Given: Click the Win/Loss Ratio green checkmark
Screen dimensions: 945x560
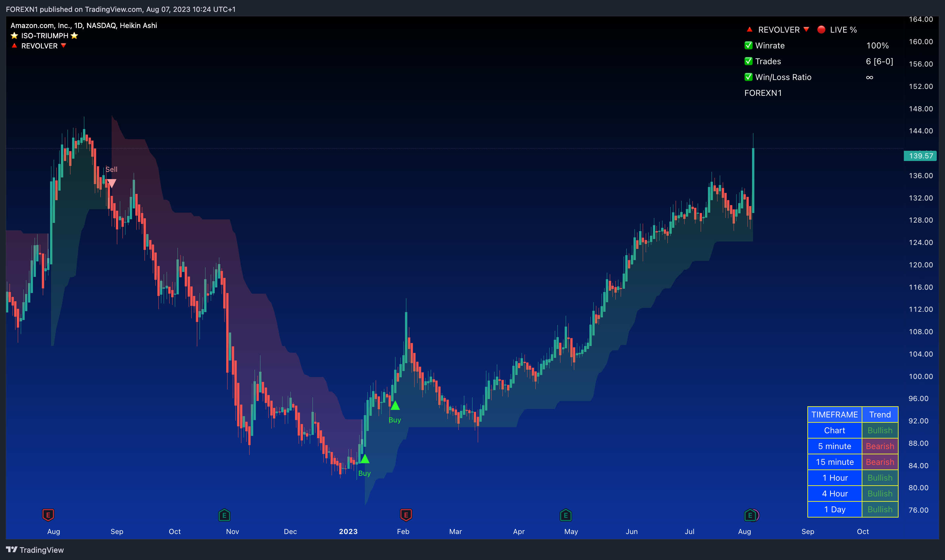Looking at the screenshot, I should [748, 77].
